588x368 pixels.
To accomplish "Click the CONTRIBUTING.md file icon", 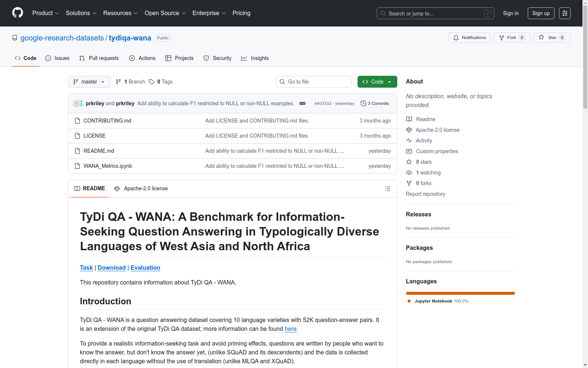I will pyautogui.click(x=77, y=121).
